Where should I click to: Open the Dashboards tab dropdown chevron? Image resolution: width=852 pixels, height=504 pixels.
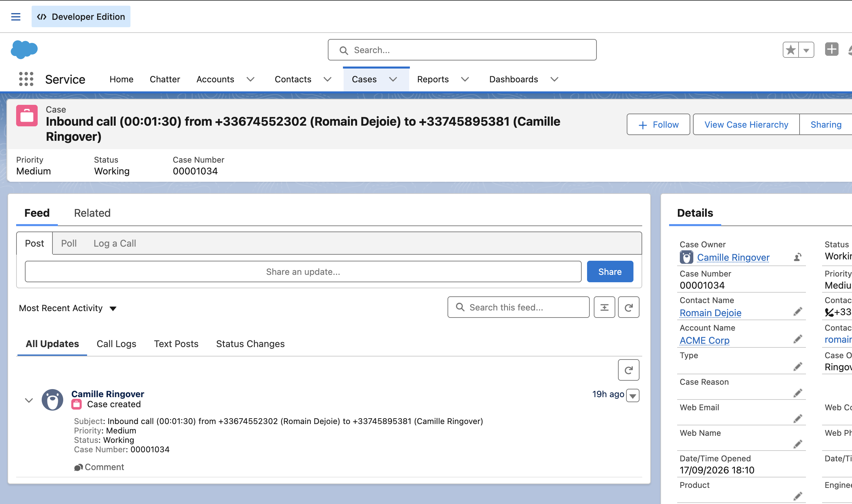(x=554, y=79)
